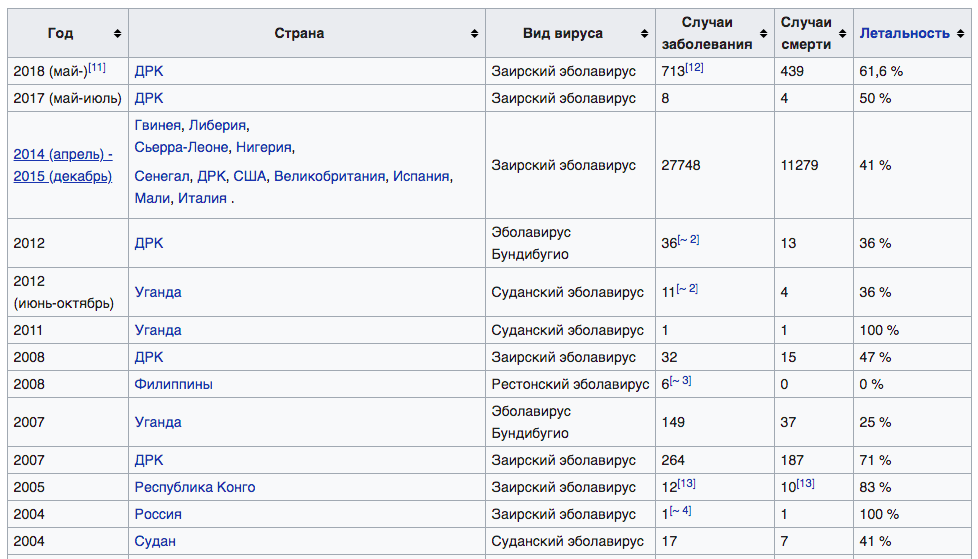
Task: Open the 2014 (апрель) - 2015 (декабрь) link
Action: 63,165
